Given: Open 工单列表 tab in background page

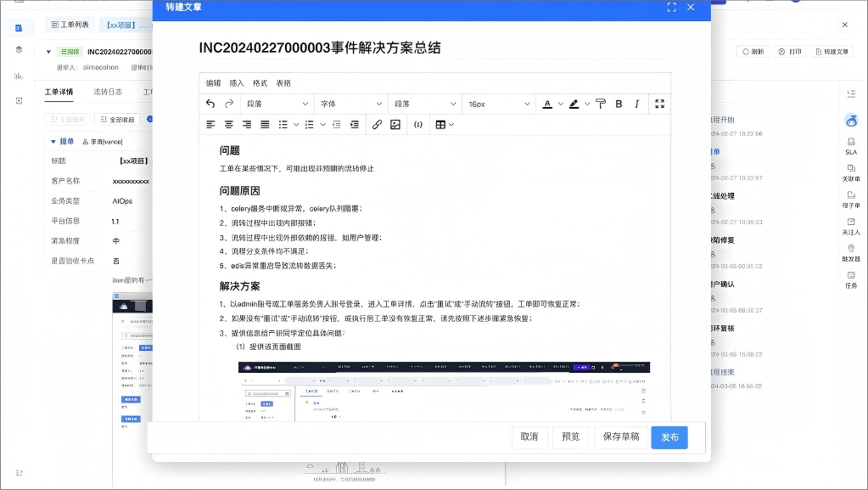Looking at the screenshot, I should (x=70, y=25).
